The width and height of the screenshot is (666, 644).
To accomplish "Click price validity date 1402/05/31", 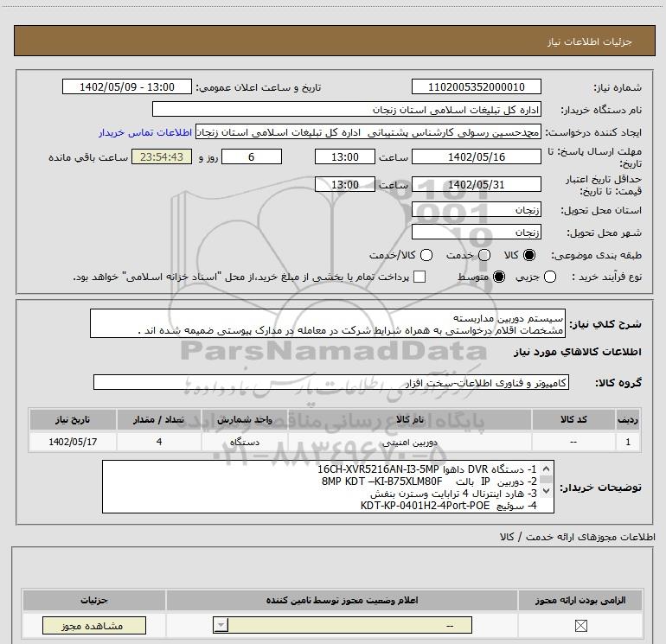I will point(476,184).
